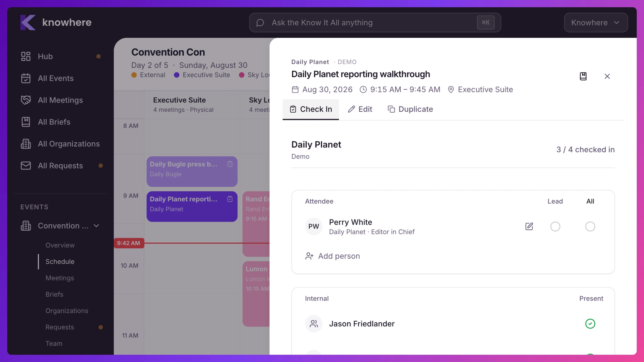644x362 pixels.
Task: Click the 9:15 AM – 9:45 AM time
Action: (x=405, y=90)
